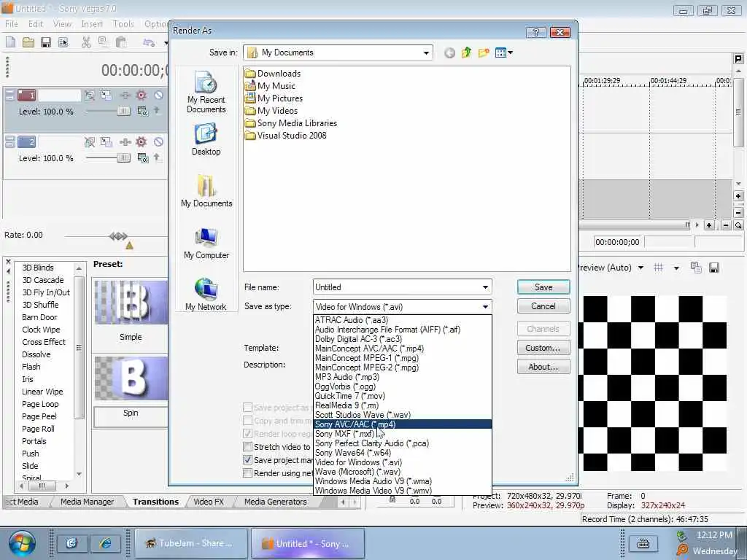Pick MP3 Audio (*.mp3) from list
Image resolution: width=747 pixels, height=560 pixels.
pos(403,377)
